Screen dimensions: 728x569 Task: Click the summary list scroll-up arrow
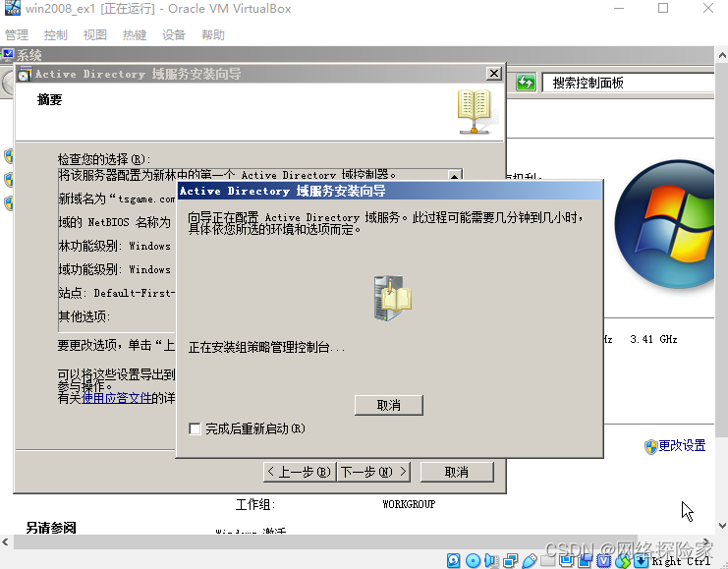click(455, 176)
